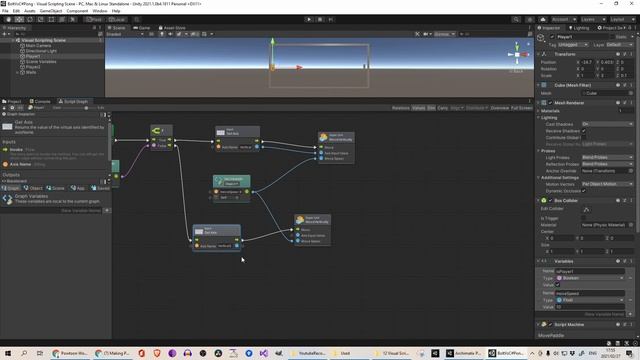Open the Component menu
This screenshot has width=640, height=360.
tap(77, 11)
